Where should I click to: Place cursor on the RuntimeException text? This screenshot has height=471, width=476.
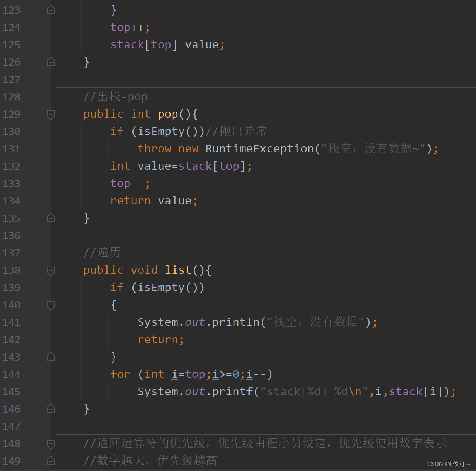[260, 148]
